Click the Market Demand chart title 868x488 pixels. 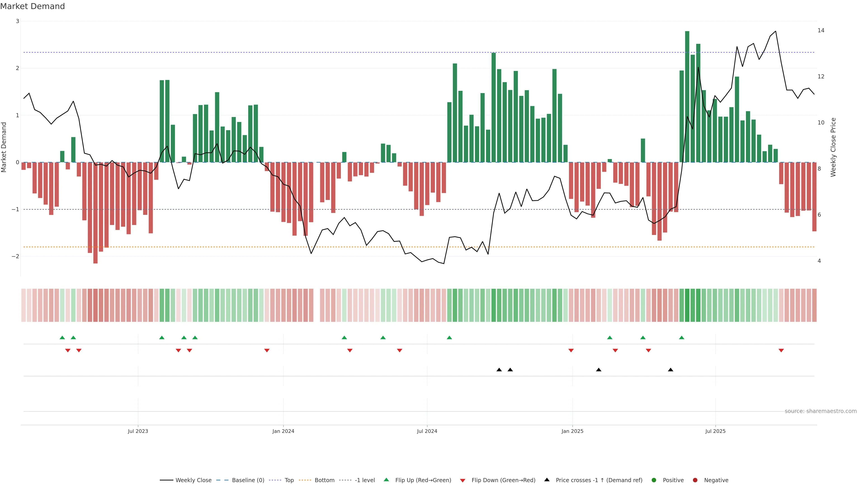pos(32,6)
